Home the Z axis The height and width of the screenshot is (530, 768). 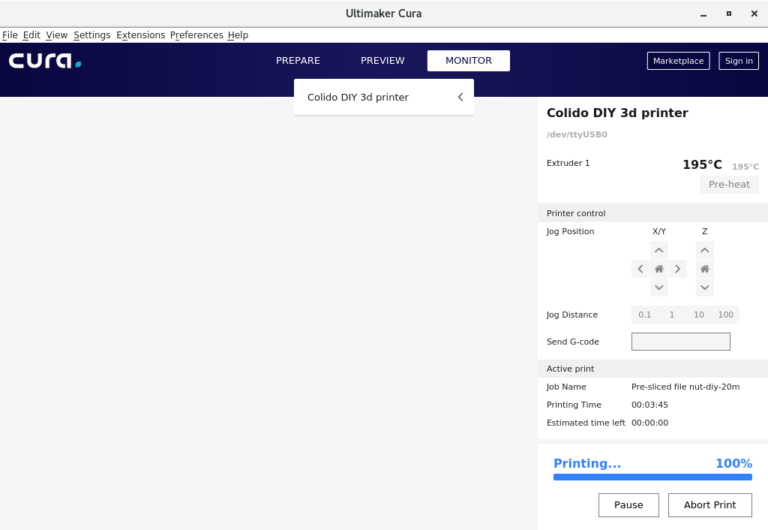point(705,269)
